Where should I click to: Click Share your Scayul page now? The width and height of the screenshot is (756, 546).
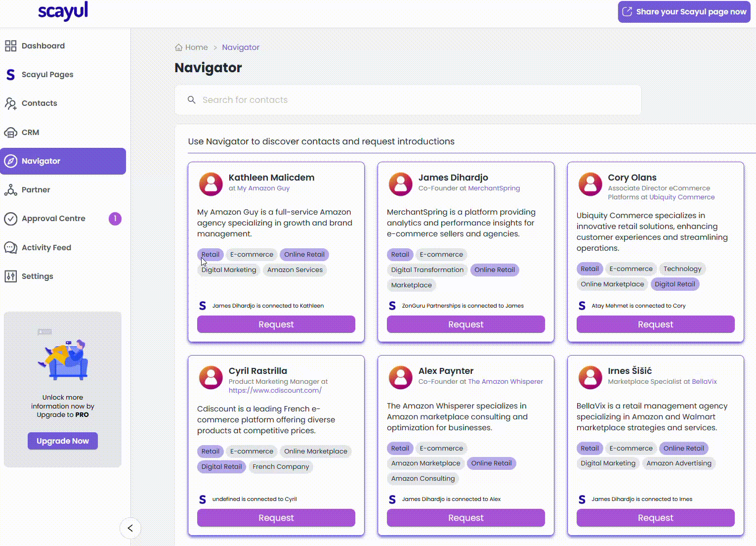pos(683,11)
